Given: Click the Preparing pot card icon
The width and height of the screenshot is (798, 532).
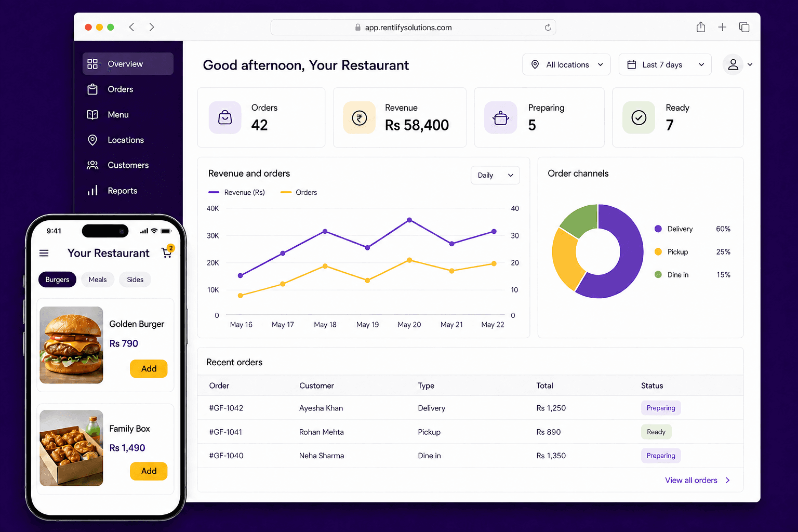Looking at the screenshot, I should point(501,117).
